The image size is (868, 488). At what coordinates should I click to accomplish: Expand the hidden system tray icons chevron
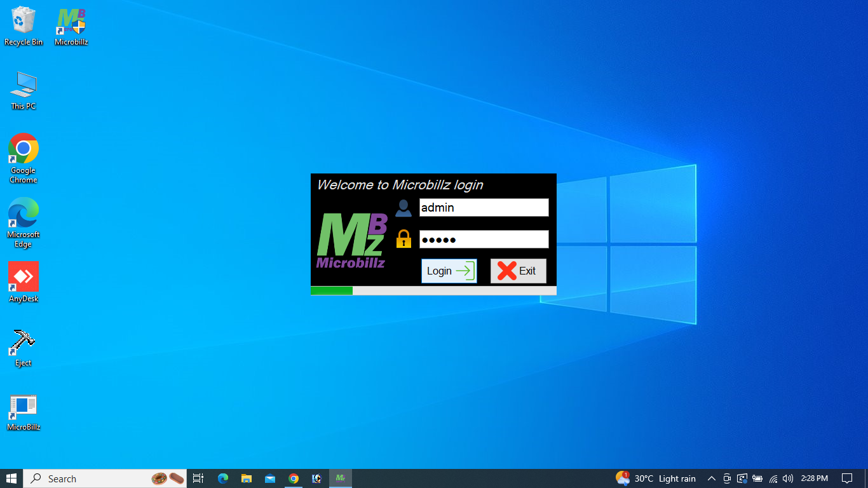tap(711, 478)
